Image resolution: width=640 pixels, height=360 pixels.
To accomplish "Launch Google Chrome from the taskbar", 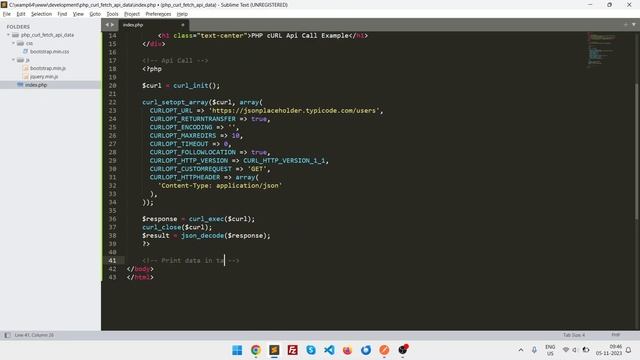I will pyautogui.click(x=256, y=350).
